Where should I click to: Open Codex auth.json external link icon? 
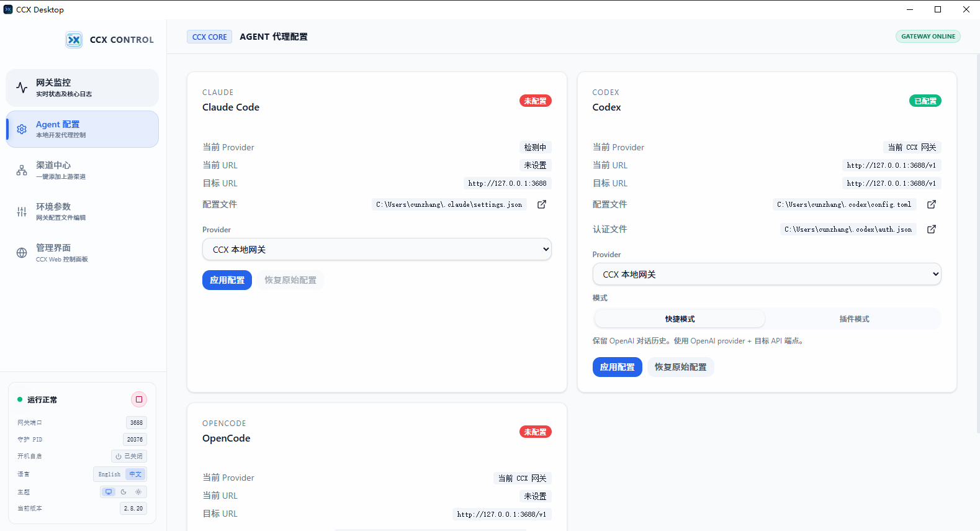[932, 229]
